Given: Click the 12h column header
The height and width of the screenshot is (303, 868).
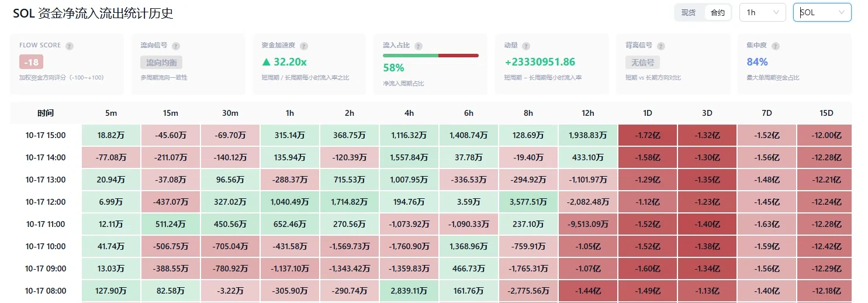Looking at the screenshot, I should (588, 113).
